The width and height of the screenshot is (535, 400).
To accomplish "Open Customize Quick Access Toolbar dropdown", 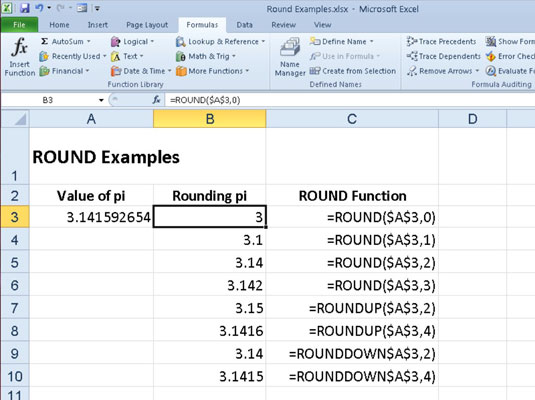I will point(97,8).
